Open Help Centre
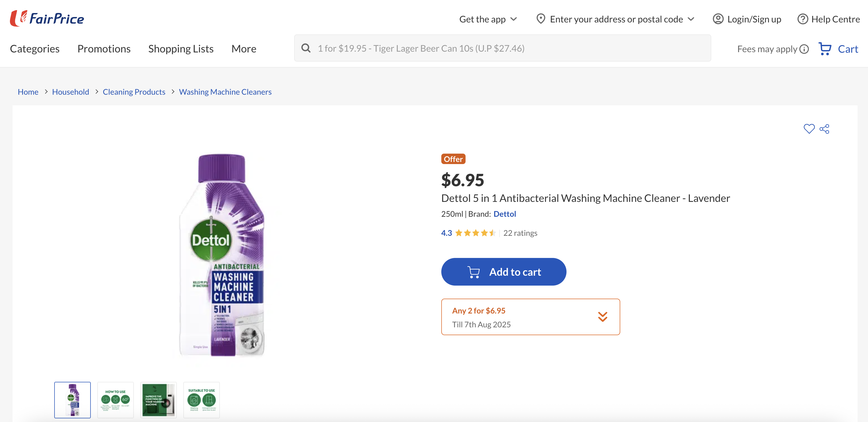 coord(829,19)
